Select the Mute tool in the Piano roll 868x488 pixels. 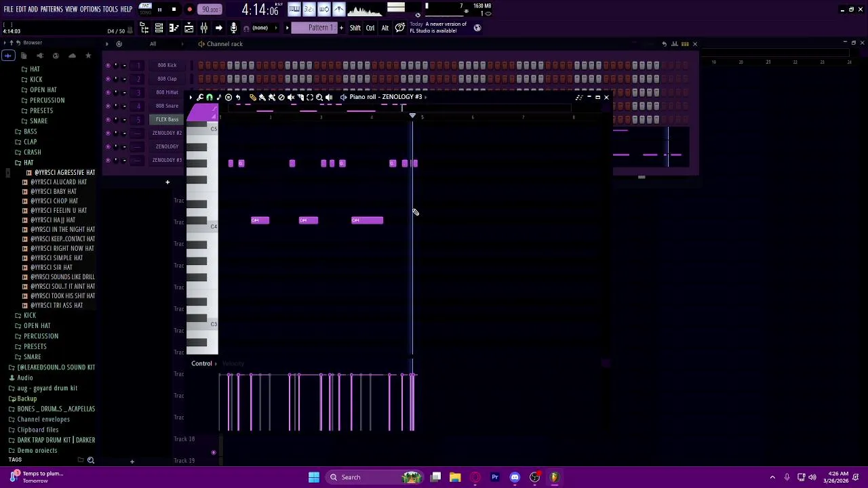pos(291,97)
